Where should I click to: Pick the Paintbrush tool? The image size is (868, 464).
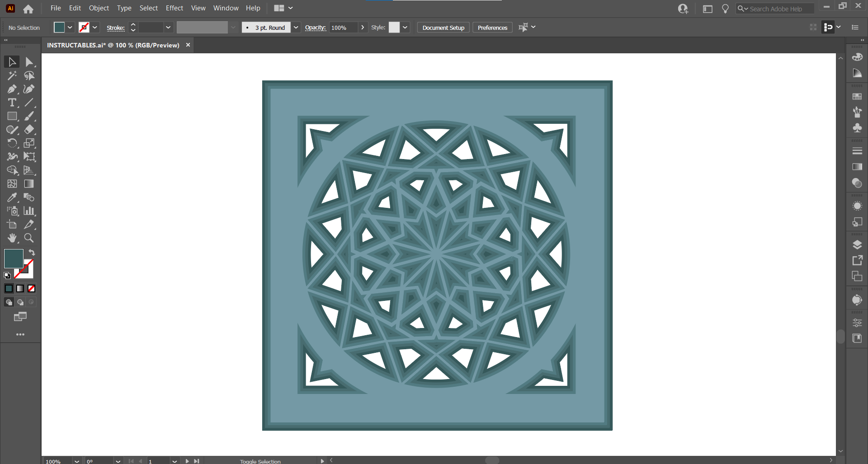29,116
